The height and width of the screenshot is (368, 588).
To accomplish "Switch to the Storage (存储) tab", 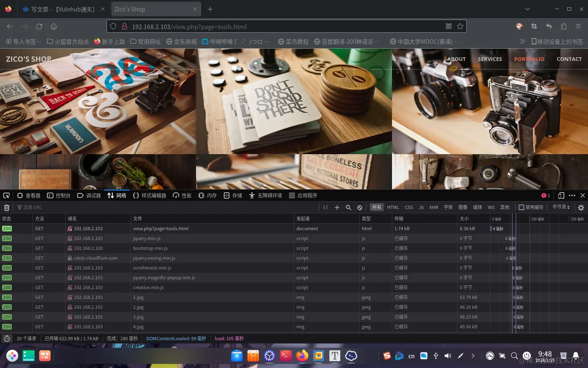I will tap(233, 195).
